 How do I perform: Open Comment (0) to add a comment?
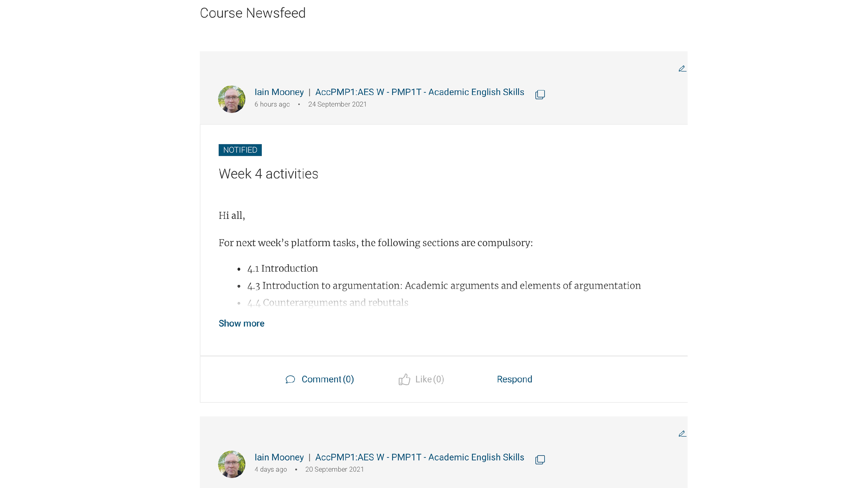click(x=327, y=379)
